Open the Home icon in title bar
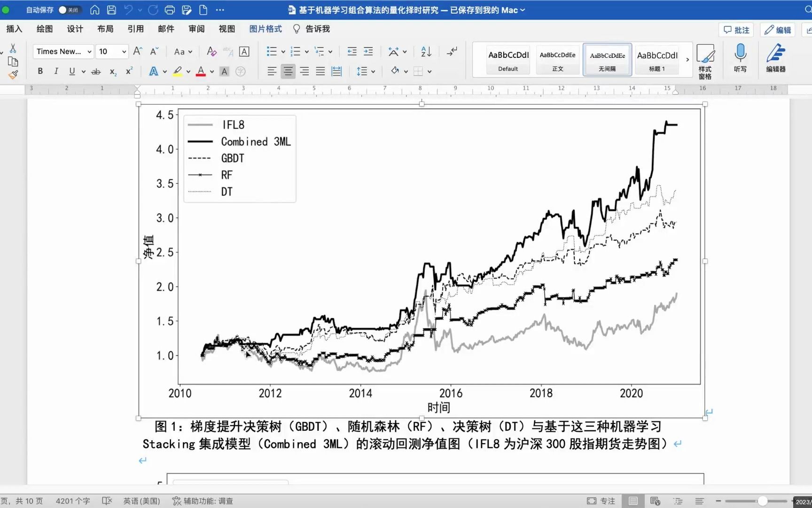The image size is (812, 508). [95, 10]
